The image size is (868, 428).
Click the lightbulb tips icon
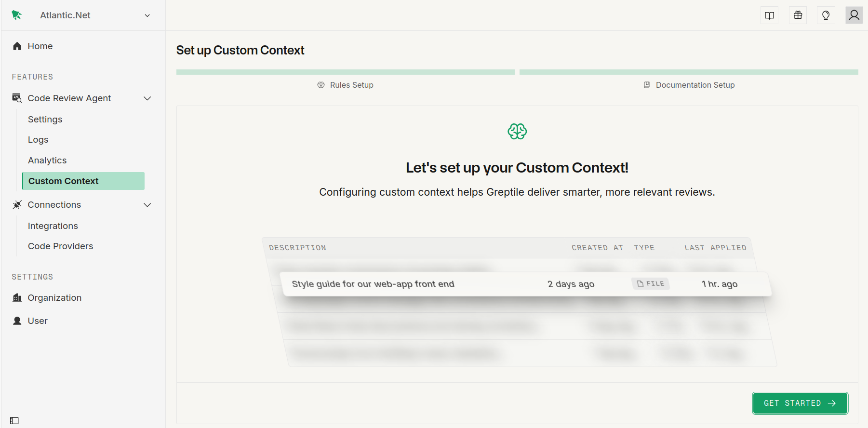coord(826,15)
